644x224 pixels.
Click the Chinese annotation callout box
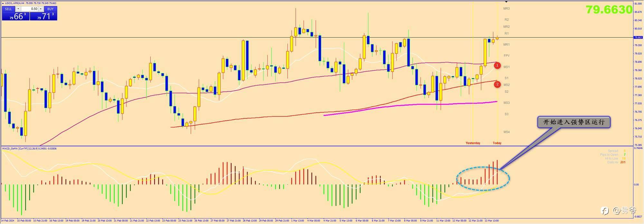(574, 122)
